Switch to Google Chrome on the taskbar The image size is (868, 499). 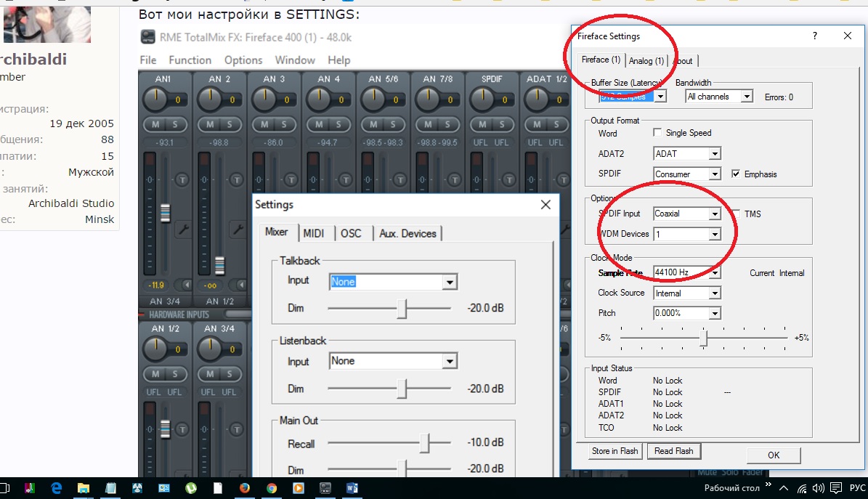pyautogui.click(x=271, y=488)
